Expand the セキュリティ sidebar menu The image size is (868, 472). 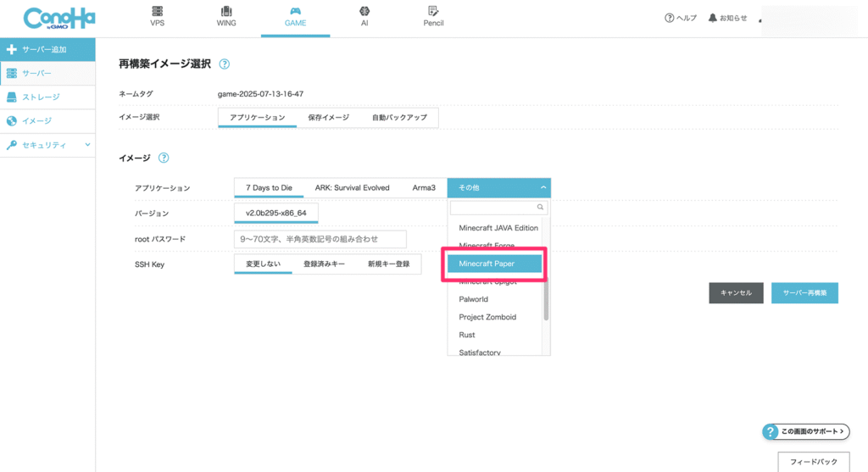pyautogui.click(x=47, y=145)
